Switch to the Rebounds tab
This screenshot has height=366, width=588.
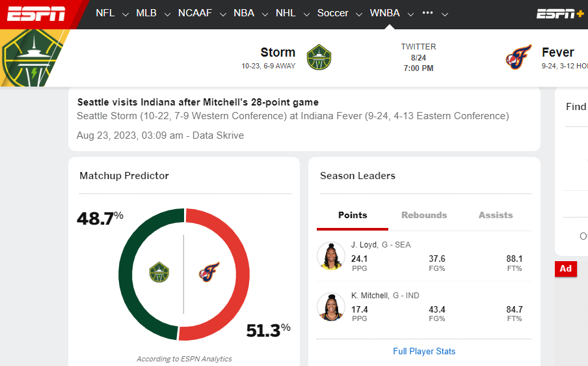click(424, 215)
